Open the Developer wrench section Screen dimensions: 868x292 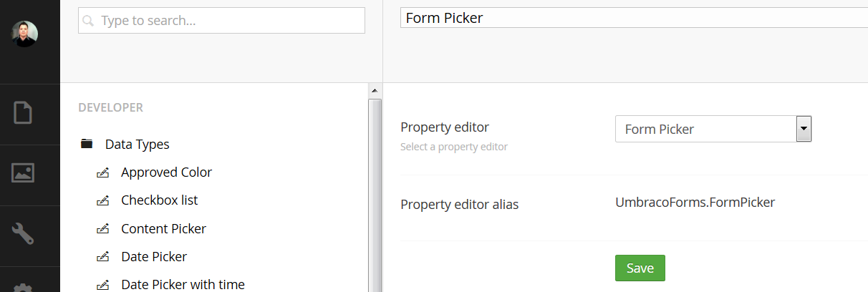(23, 233)
